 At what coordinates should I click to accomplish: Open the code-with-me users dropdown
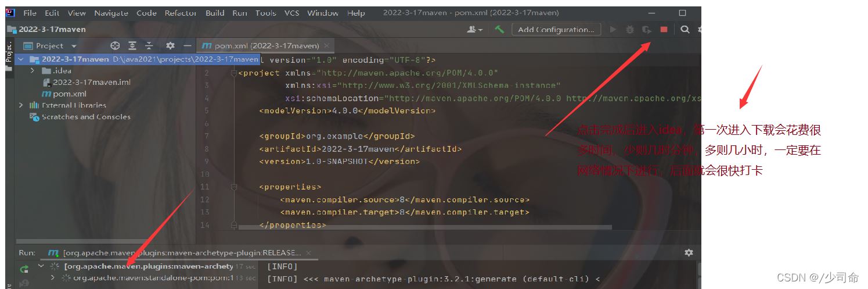tap(476, 29)
